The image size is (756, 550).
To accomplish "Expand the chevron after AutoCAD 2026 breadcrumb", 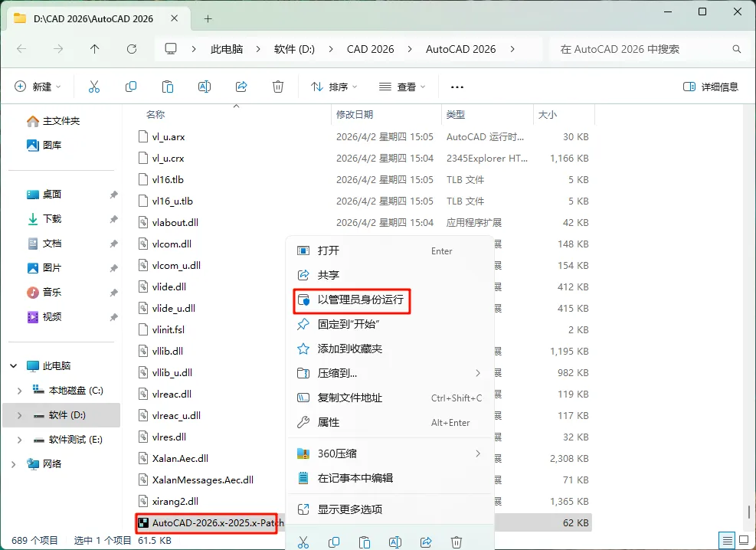I will (512, 49).
